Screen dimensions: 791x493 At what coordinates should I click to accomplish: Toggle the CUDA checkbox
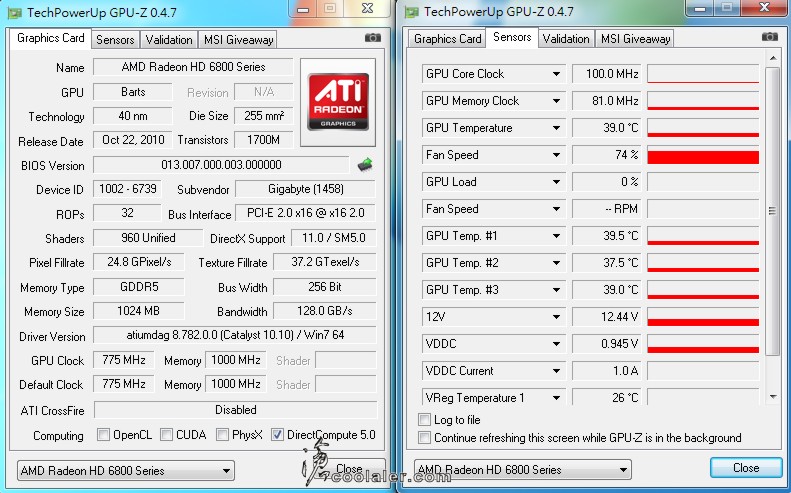166,434
